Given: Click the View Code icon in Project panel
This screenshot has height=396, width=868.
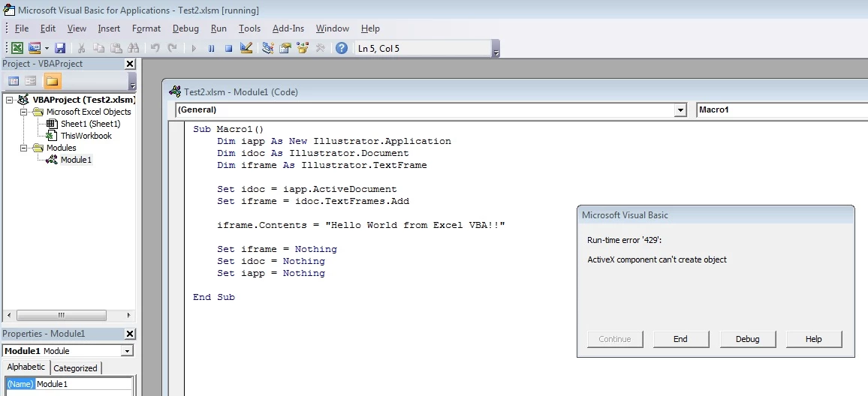Looking at the screenshot, I should point(14,81).
